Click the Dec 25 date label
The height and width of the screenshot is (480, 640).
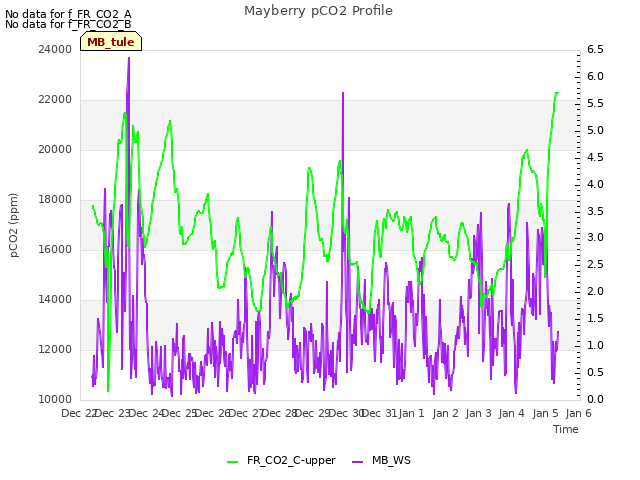tap(179, 413)
